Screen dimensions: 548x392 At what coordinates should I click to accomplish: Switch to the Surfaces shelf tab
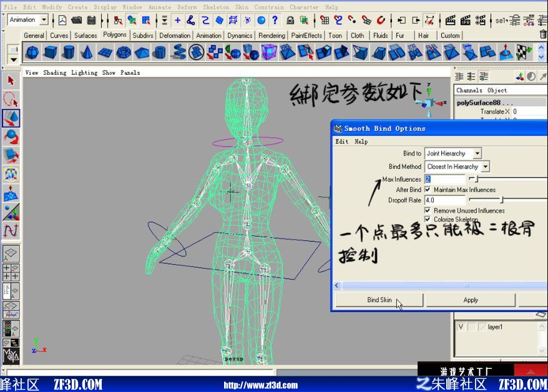coord(86,36)
